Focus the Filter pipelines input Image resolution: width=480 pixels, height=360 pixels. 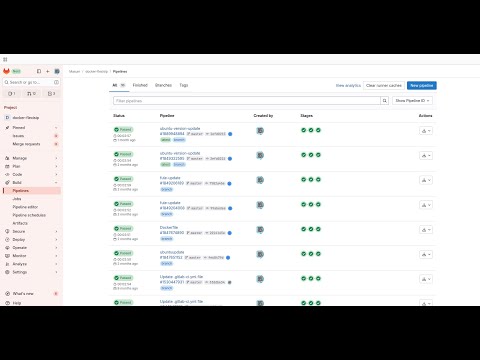pos(247,101)
